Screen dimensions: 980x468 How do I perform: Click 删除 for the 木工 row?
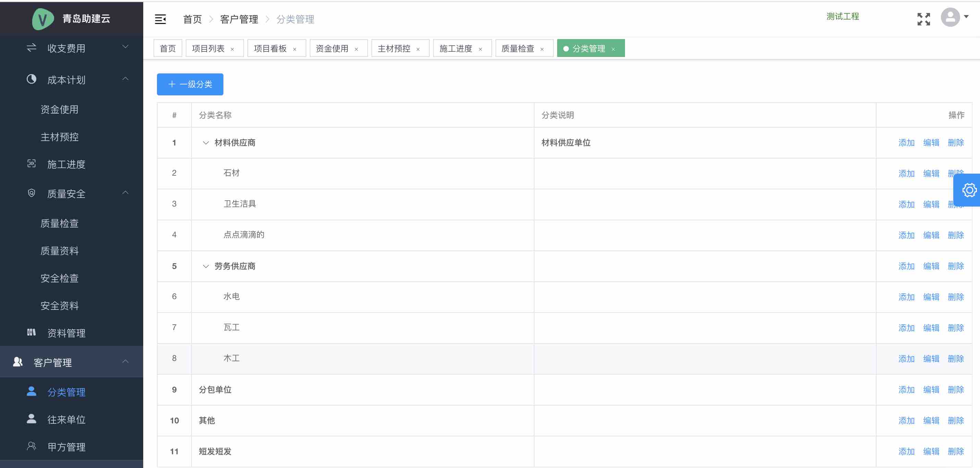point(956,359)
